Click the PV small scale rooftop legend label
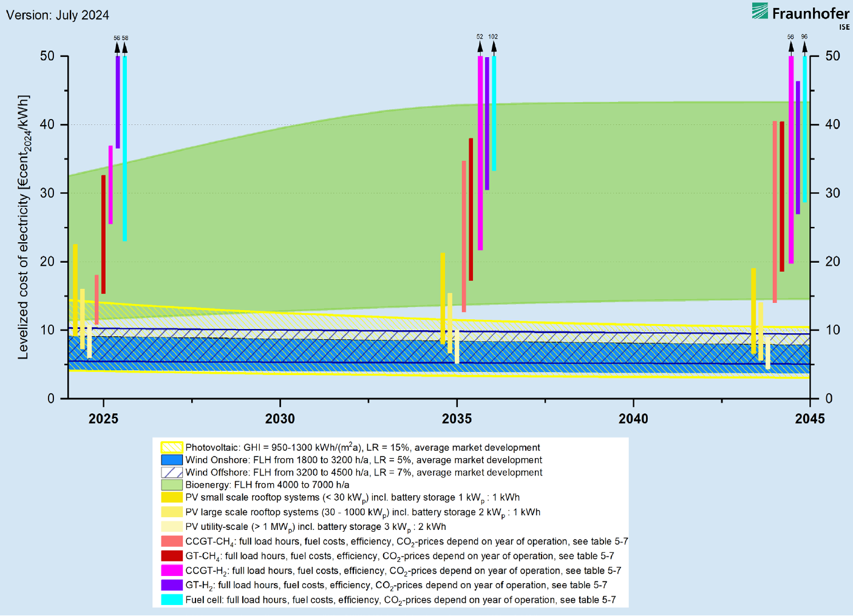This screenshot has width=853, height=616. click(x=352, y=498)
